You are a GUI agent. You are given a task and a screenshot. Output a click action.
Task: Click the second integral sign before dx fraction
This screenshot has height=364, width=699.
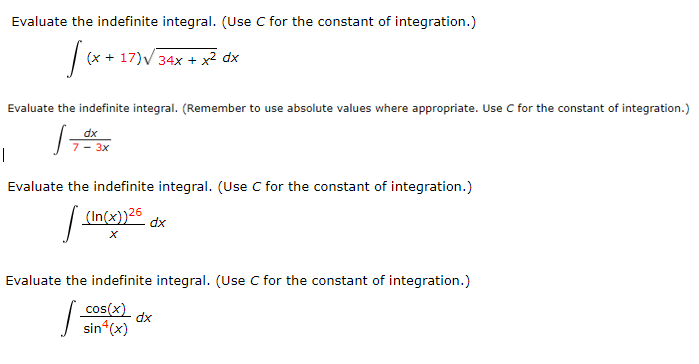tap(60, 139)
